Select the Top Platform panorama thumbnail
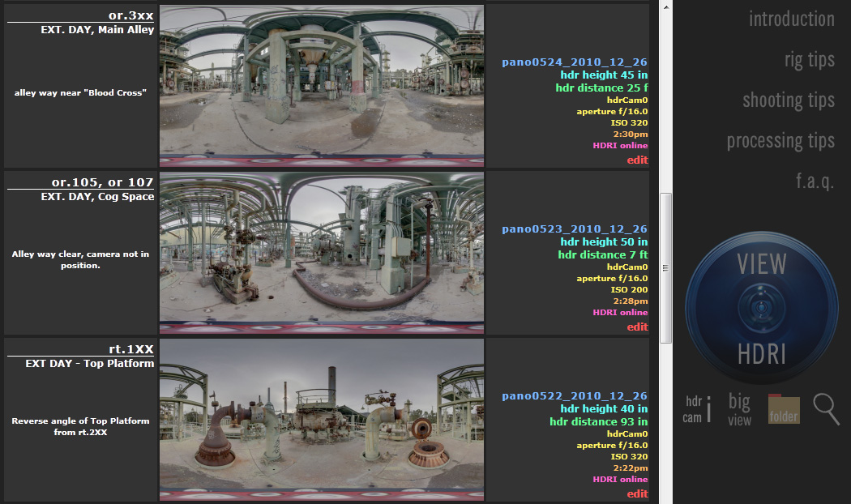The width and height of the screenshot is (851, 504). point(321,420)
